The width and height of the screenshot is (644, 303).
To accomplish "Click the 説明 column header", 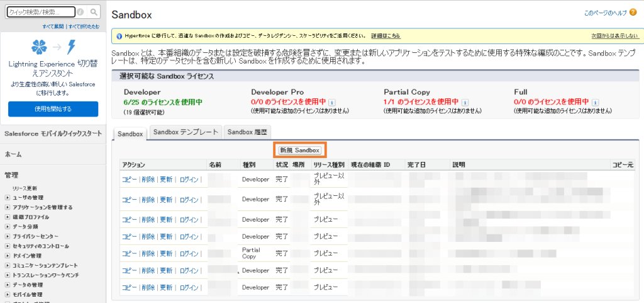I will tap(458, 165).
